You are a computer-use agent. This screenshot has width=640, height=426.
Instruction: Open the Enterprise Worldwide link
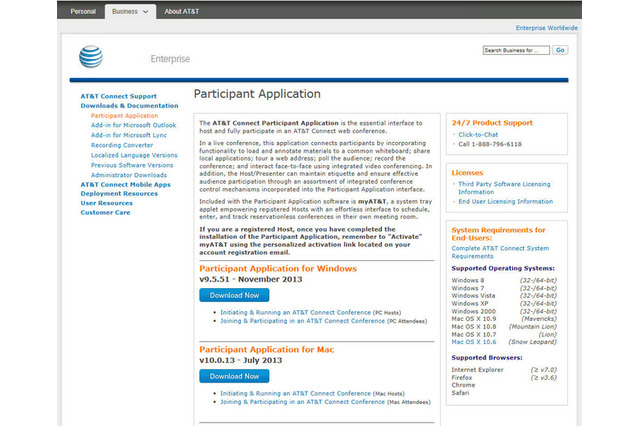[547, 28]
